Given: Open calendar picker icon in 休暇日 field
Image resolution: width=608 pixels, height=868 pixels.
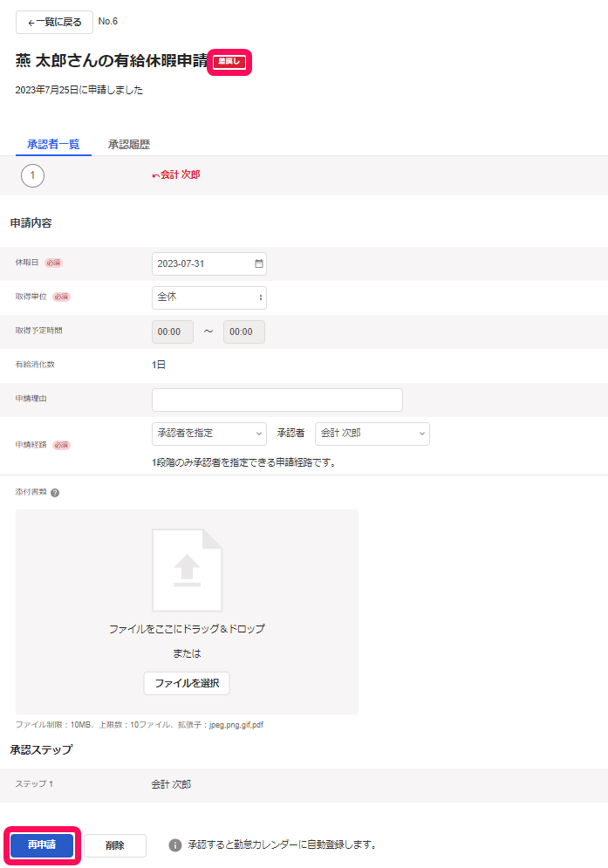Looking at the screenshot, I should 258,263.
